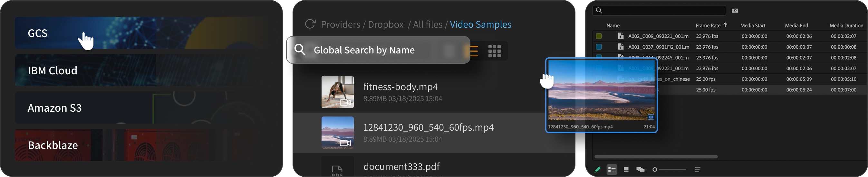Viewport: 868px width, 177px height.
Task: Click the PDF icon of document333.pdf
Action: pyautogui.click(x=337, y=171)
